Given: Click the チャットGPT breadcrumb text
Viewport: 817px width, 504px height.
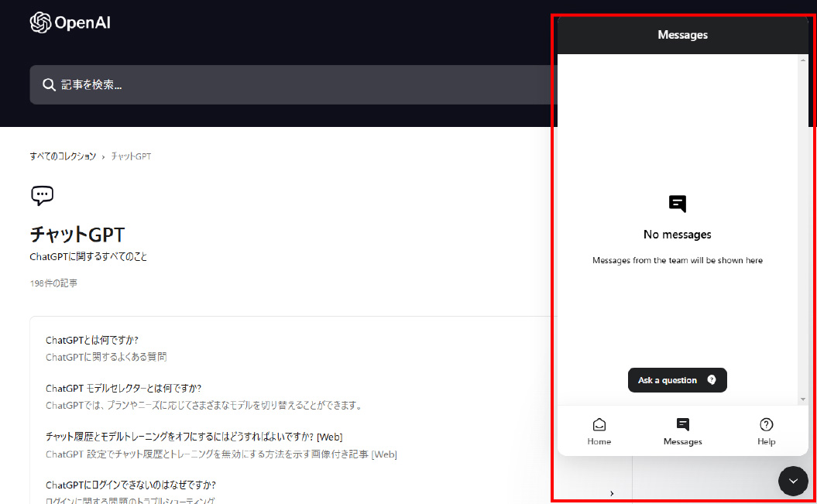Looking at the screenshot, I should 131,156.
